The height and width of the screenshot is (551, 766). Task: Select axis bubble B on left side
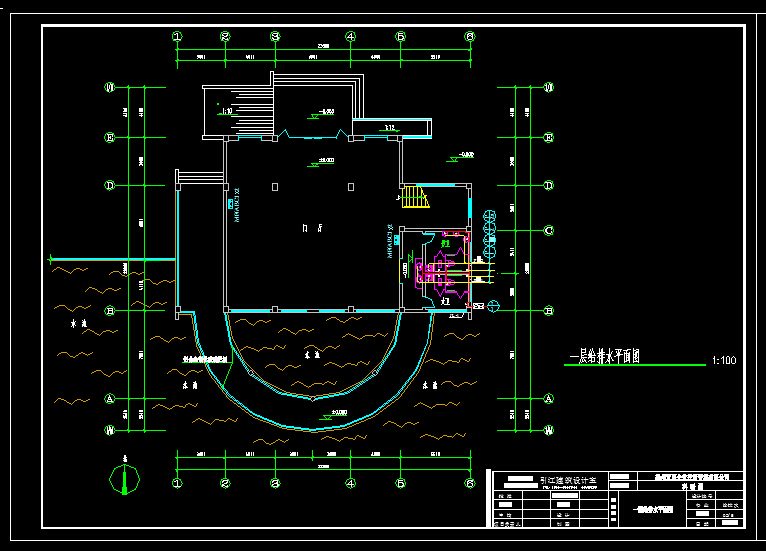click(110, 311)
